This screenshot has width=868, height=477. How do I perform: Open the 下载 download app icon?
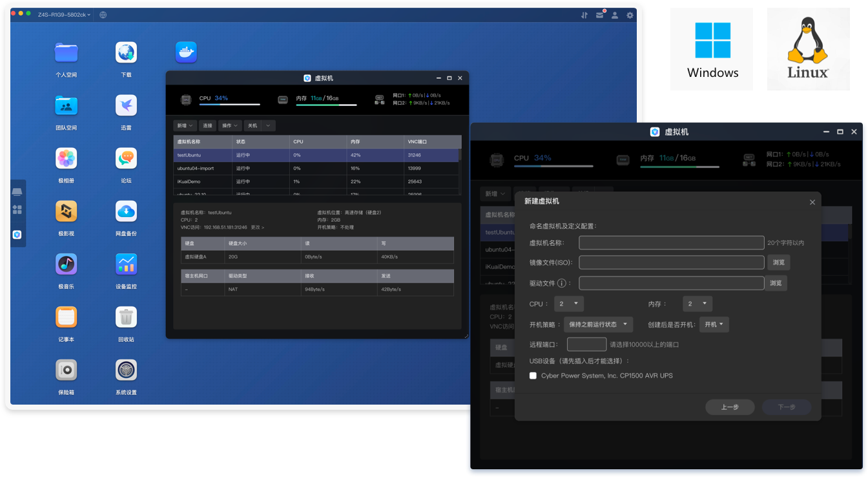(x=126, y=52)
